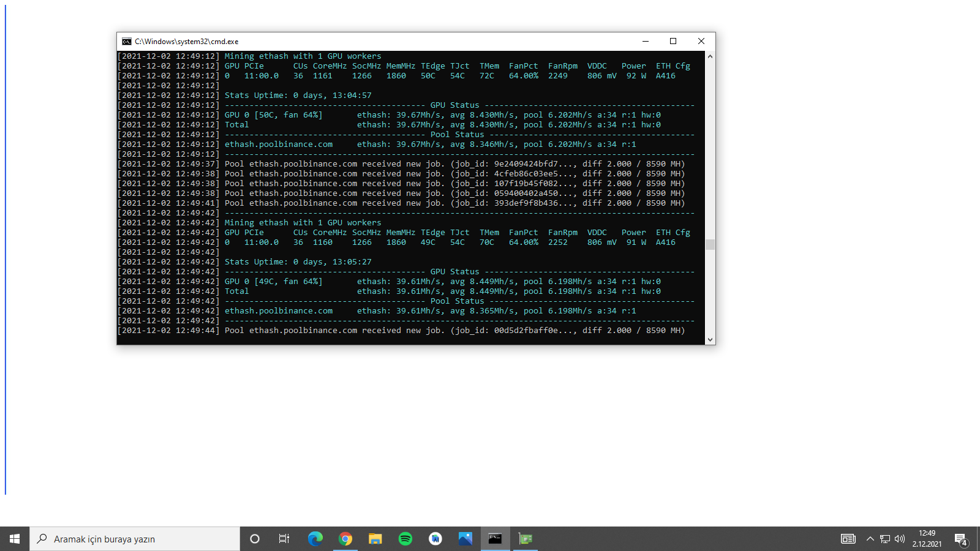Screen dimensions: 980x551
Task: Open network status in system tray
Action: click(885, 539)
